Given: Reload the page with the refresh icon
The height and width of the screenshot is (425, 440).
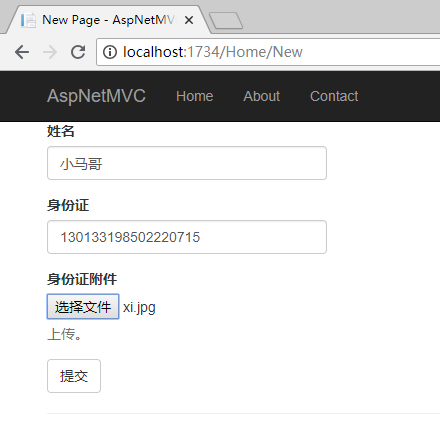Looking at the screenshot, I should (x=78, y=52).
